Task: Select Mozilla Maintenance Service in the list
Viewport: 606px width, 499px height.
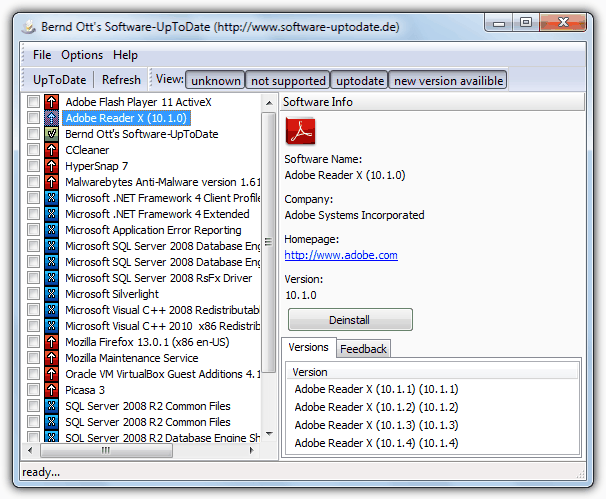Action: [132, 358]
